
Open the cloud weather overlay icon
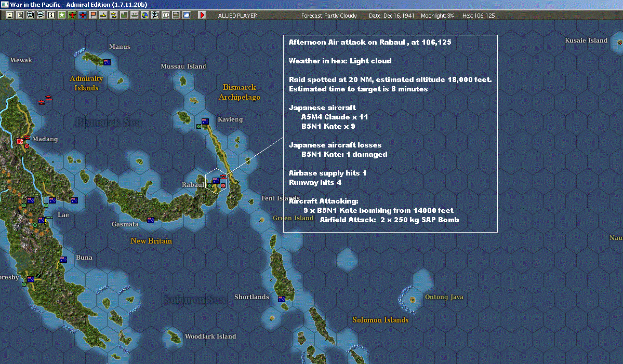[x=187, y=15]
